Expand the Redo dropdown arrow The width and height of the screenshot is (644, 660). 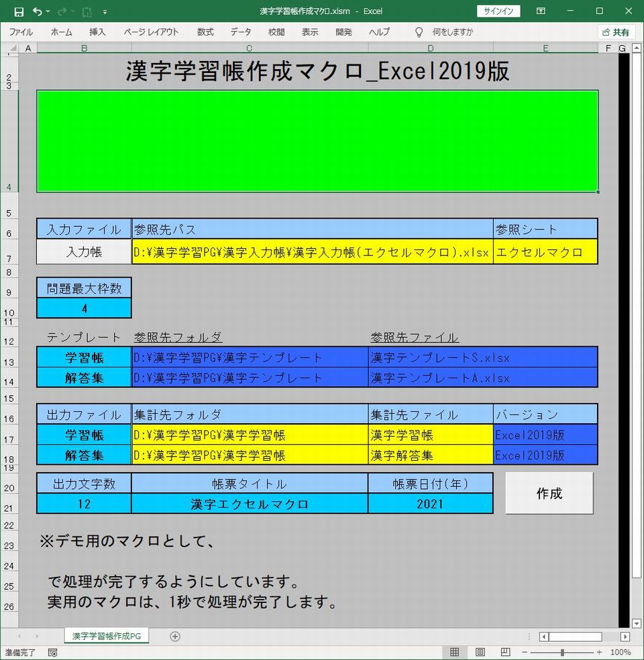click(72, 11)
